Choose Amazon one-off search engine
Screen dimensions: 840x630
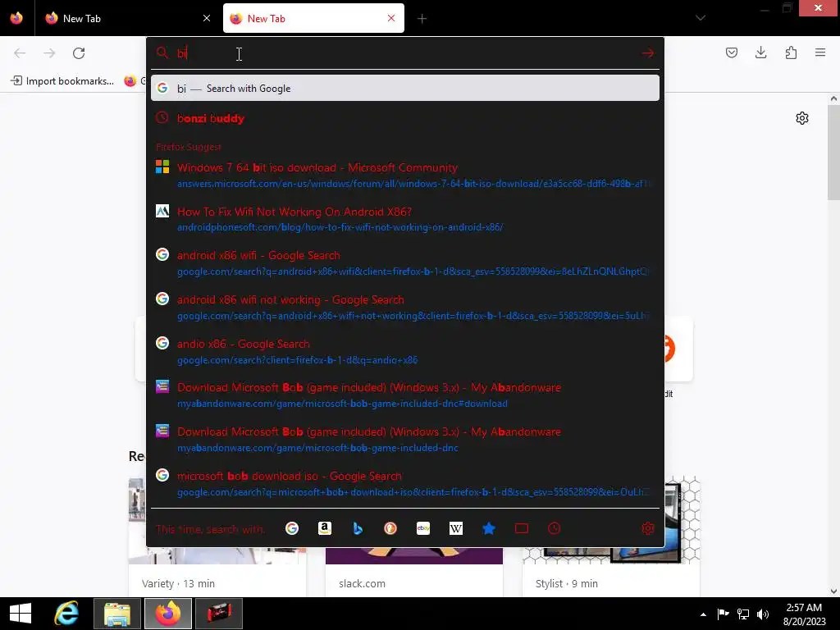325,529
